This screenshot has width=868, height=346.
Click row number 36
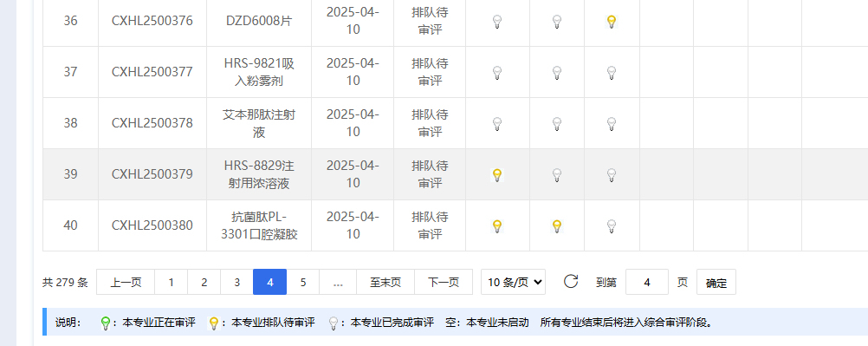[x=70, y=21]
